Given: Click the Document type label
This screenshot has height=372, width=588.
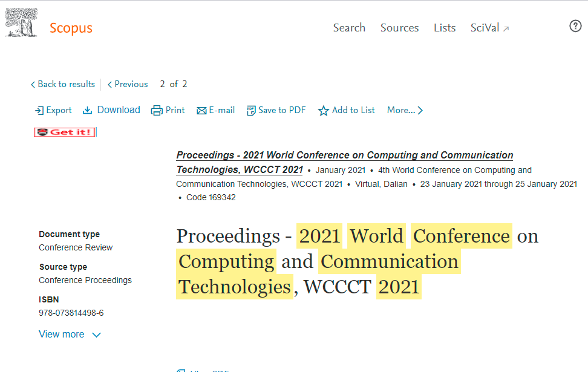Looking at the screenshot, I should (x=70, y=234).
